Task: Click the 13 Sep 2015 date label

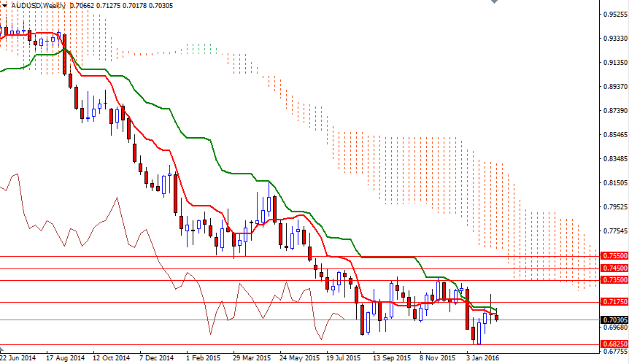Action: pyautogui.click(x=392, y=358)
